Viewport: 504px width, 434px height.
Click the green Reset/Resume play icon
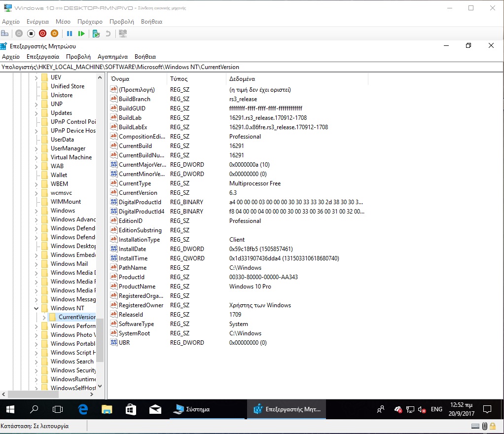[x=81, y=34]
